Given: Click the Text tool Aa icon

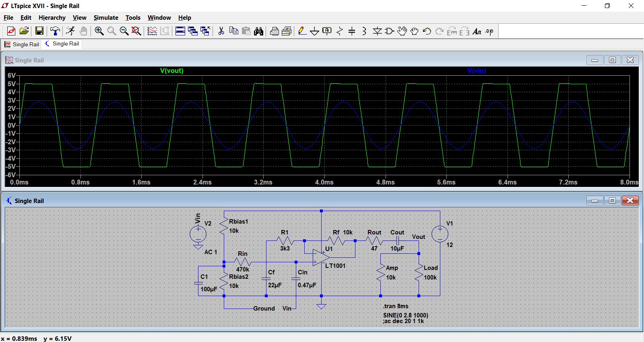Looking at the screenshot, I should pos(477,31).
